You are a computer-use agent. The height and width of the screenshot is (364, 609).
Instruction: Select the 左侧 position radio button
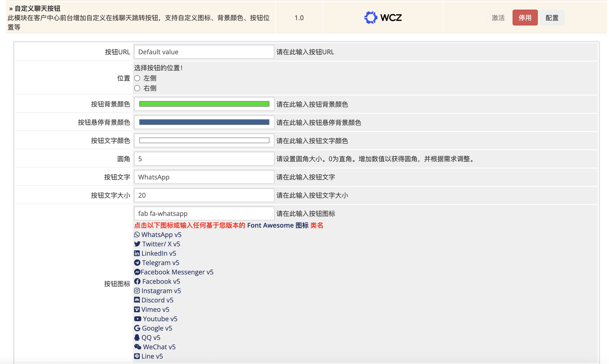point(137,78)
